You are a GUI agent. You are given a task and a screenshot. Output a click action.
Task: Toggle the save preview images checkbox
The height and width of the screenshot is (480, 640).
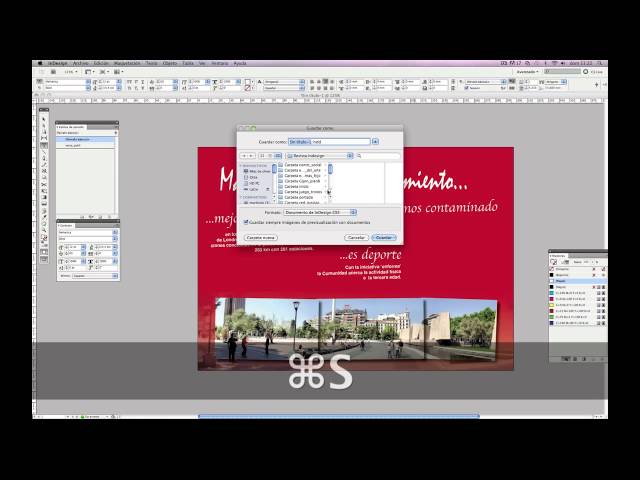[x=246, y=222]
